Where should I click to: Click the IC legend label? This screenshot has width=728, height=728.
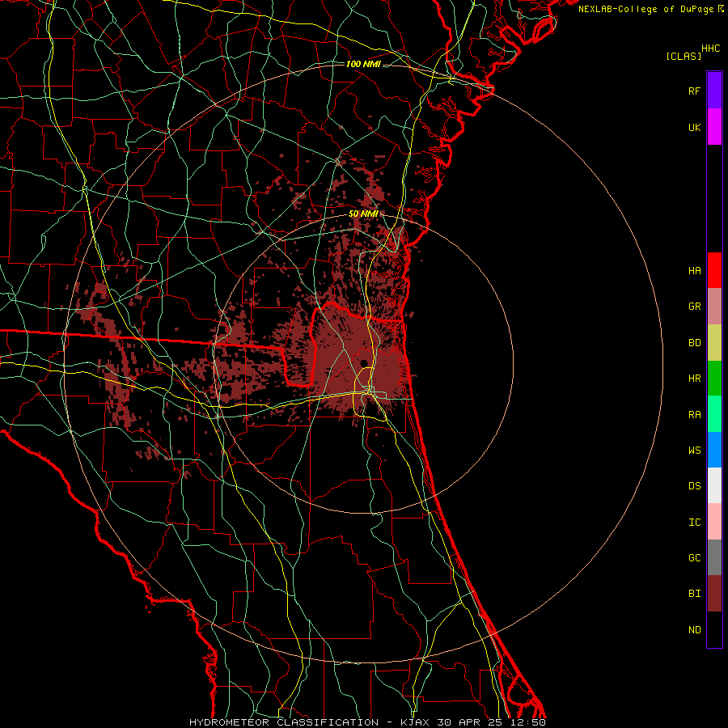(694, 523)
